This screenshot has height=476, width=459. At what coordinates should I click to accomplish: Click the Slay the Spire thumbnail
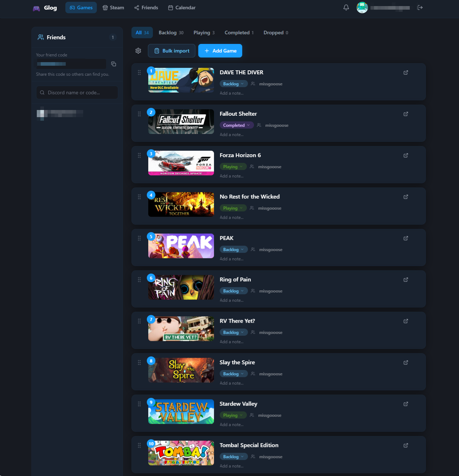181,370
